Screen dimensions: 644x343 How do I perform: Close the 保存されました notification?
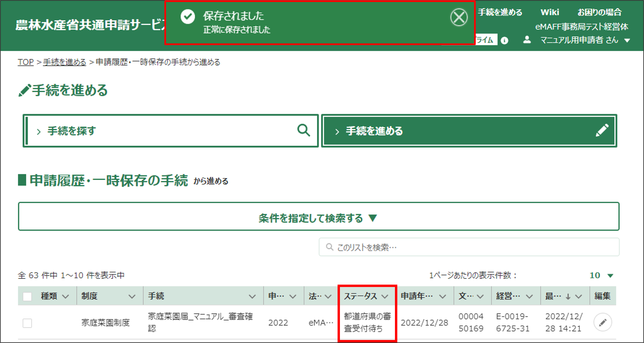pos(459,17)
